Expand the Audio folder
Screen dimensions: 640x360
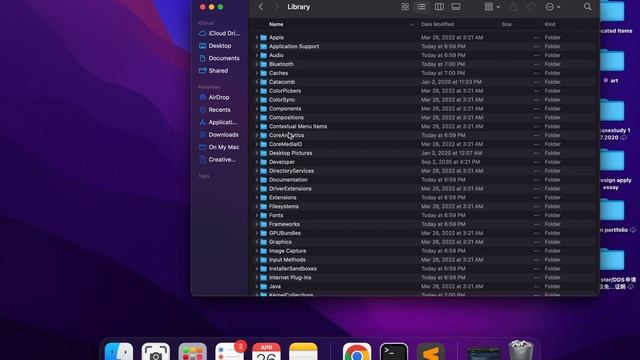pos(257,56)
